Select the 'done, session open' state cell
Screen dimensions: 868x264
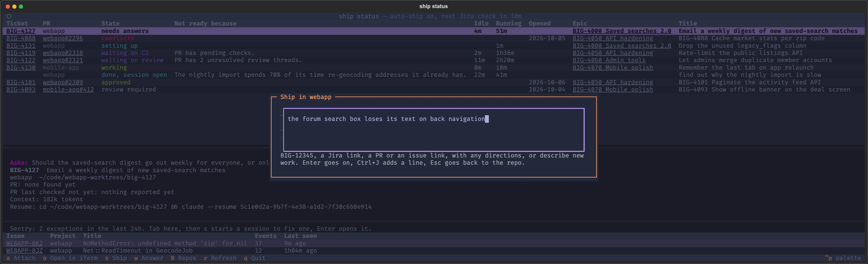(x=134, y=75)
